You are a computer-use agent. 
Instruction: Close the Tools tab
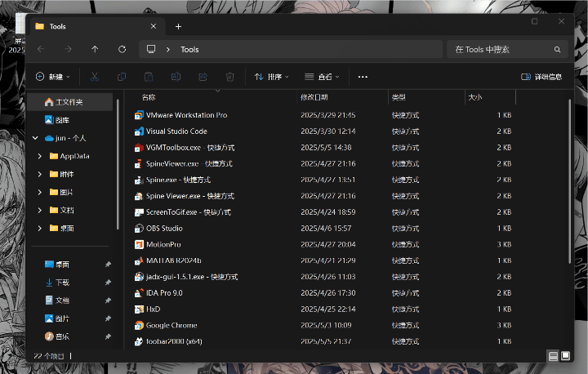click(154, 26)
